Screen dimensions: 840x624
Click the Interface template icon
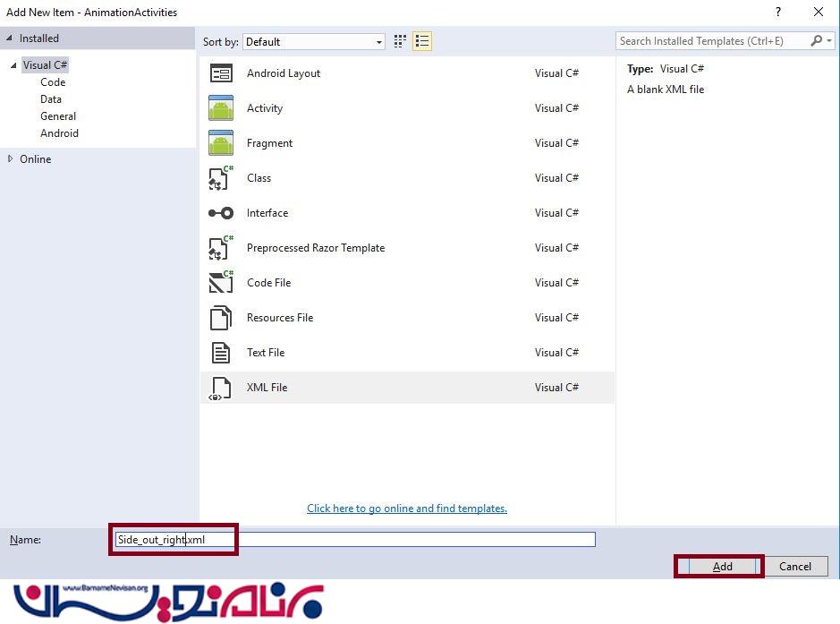221,213
